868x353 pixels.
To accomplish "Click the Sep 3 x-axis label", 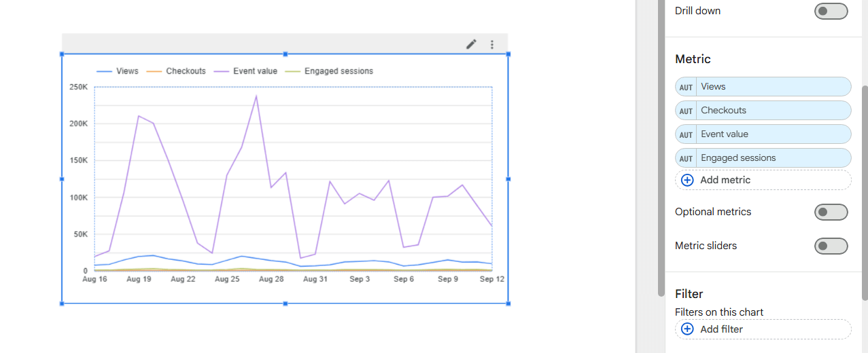I will [360, 279].
